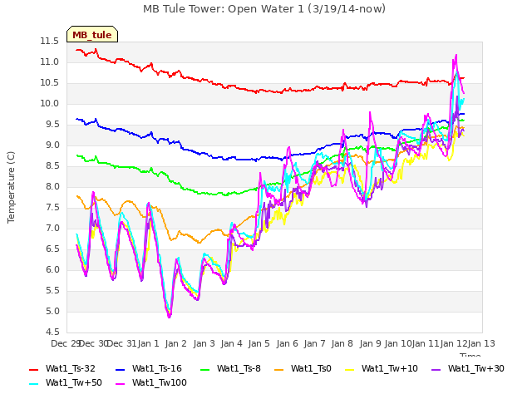Click the 9.5 y-axis tick label
This screenshot has height=399, width=532.
[x=52, y=125]
